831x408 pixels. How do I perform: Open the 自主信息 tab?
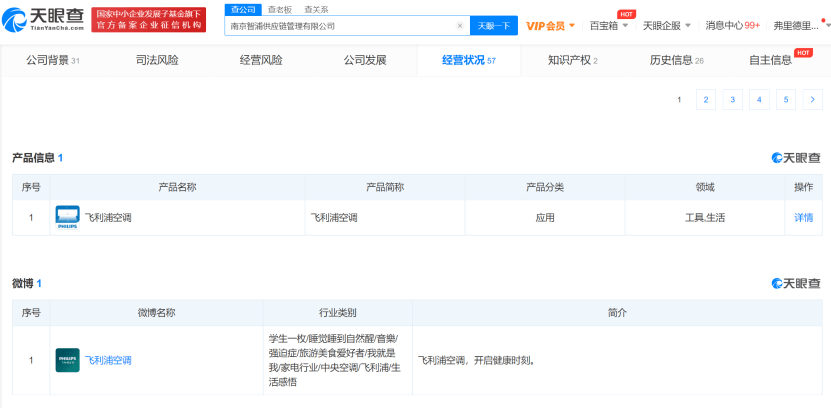pyautogui.click(x=771, y=60)
